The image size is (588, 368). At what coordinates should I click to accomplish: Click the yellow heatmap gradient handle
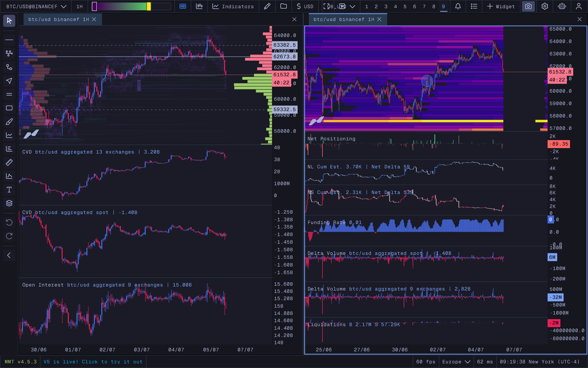tap(149, 6)
